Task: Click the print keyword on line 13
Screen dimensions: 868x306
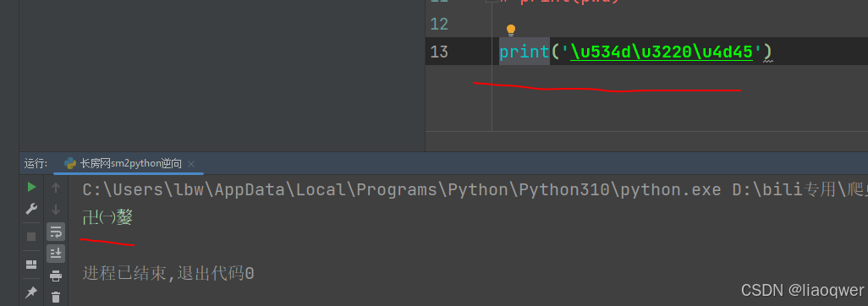Action: (525, 52)
